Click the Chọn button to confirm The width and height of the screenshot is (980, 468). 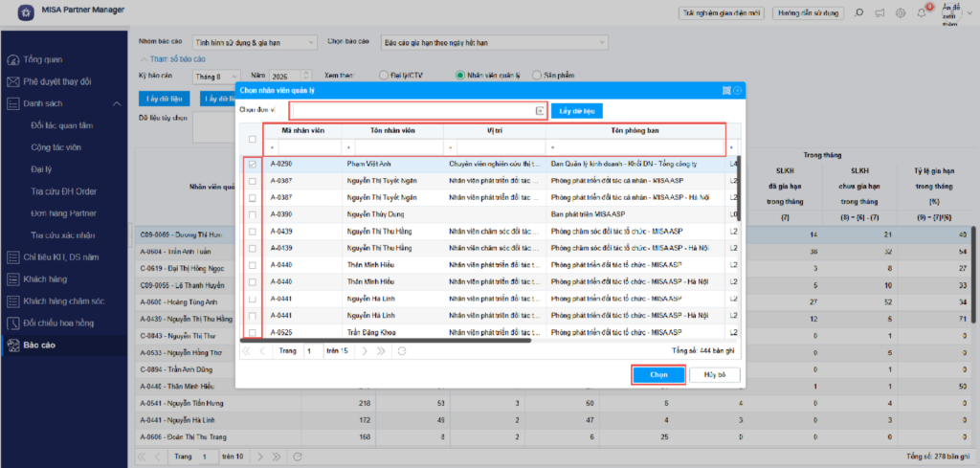click(658, 375)
